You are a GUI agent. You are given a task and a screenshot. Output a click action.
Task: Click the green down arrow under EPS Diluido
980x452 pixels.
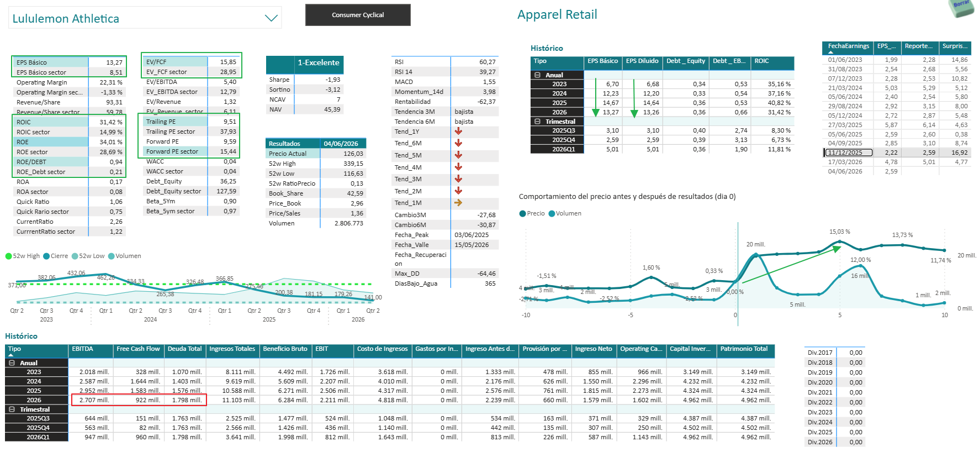pyautogui.click(x=634, y=98)
